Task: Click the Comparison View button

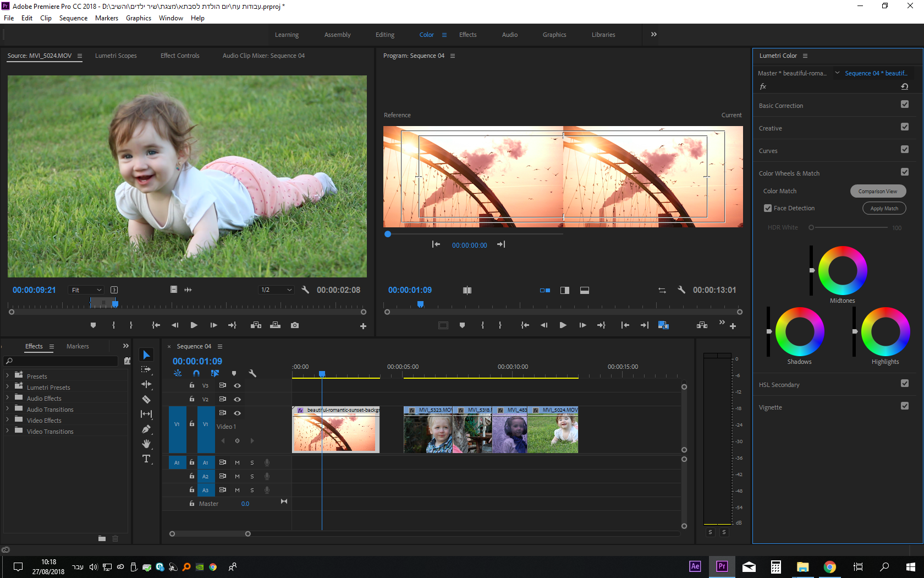Action: [x=877, y=191]
